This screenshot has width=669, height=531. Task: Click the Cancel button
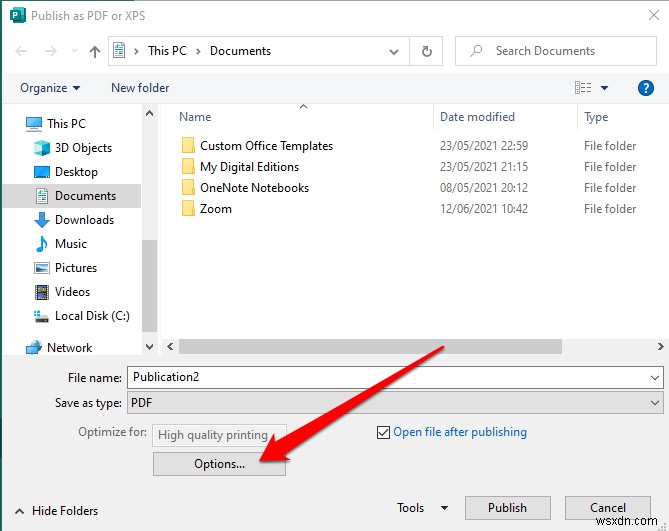point(608,508)
